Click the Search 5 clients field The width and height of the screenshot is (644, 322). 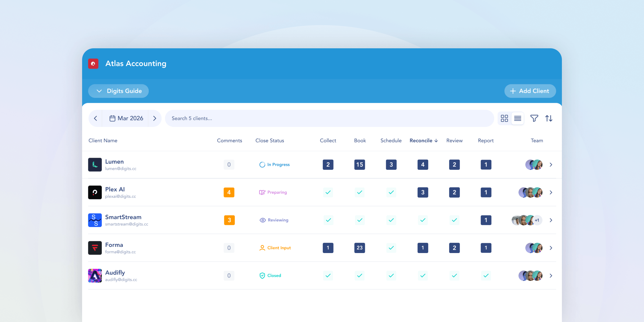tap(329, 118)
